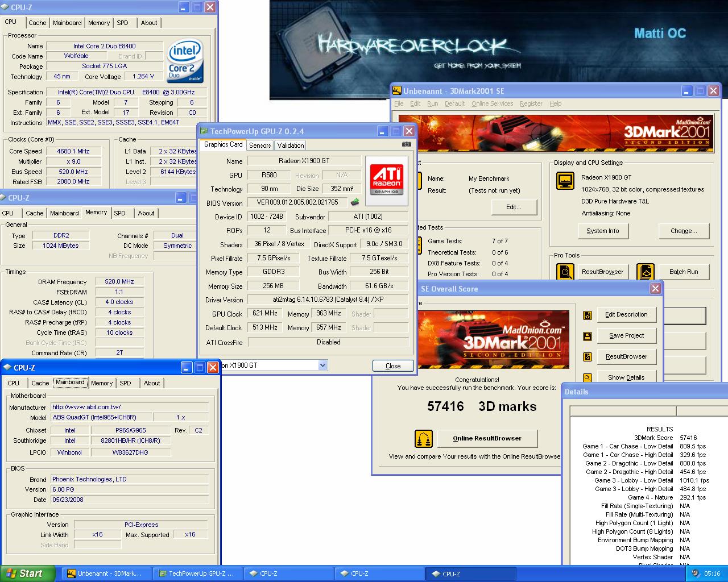Open Edit menu in 3DMark2001
Screen dimensions: 728x582
coord(415,103)
